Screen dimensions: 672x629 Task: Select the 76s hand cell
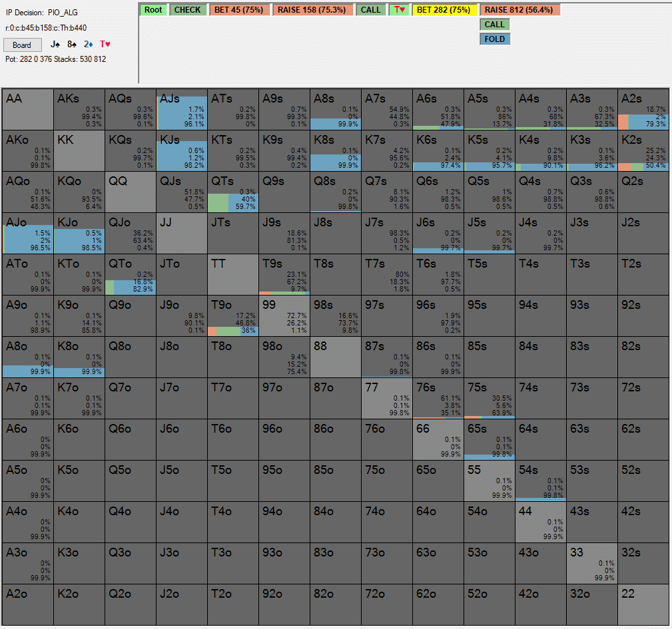pyautogui.click(x=438, y=398)
